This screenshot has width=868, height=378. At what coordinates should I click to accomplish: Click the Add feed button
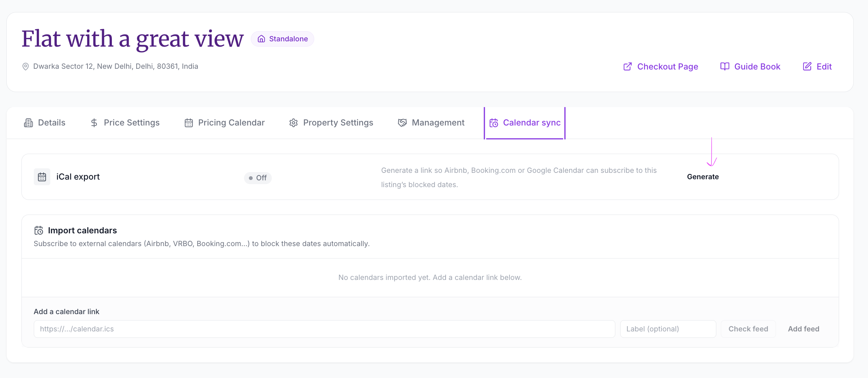[x=803, y=329]
